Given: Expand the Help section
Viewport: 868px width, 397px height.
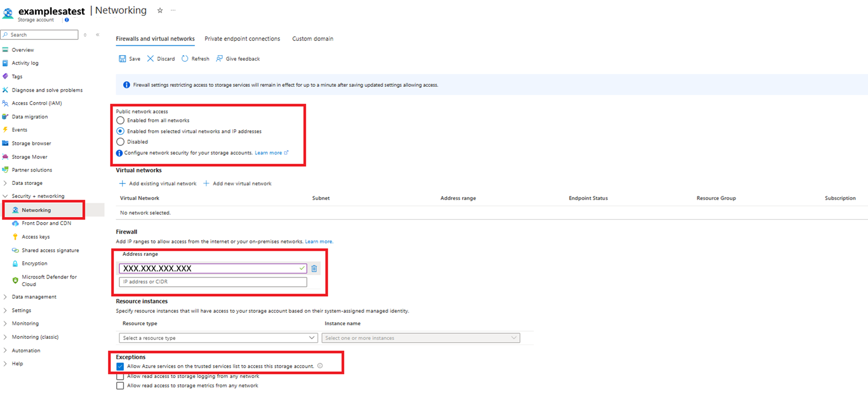Looking at the screenshot, I should coord(5,363).
